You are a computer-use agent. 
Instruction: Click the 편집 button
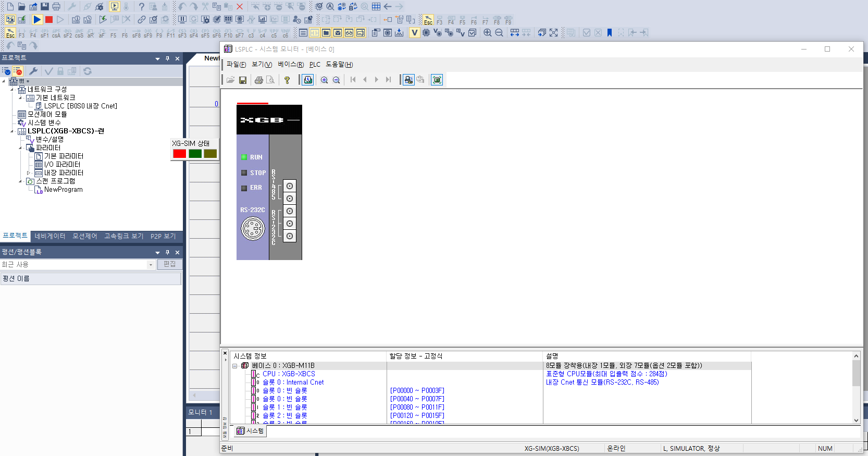170,264
